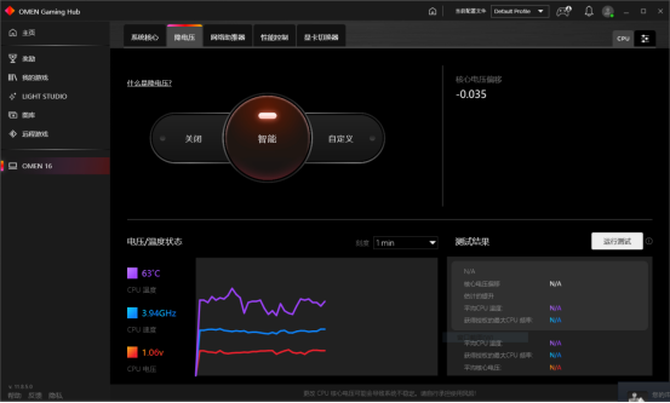Click the 1.06v voltage reading
Viewport: 670px width, 403px height.
[x=153, y=352]
